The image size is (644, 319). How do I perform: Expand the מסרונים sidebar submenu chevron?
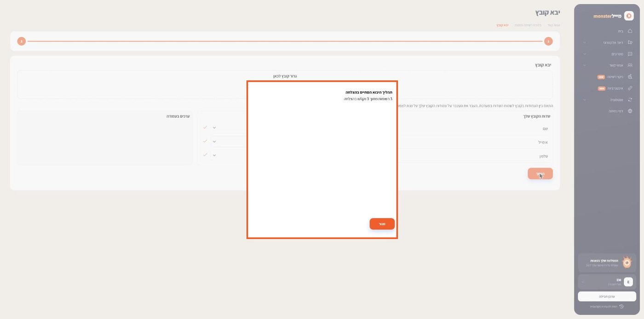pos(585,54)
